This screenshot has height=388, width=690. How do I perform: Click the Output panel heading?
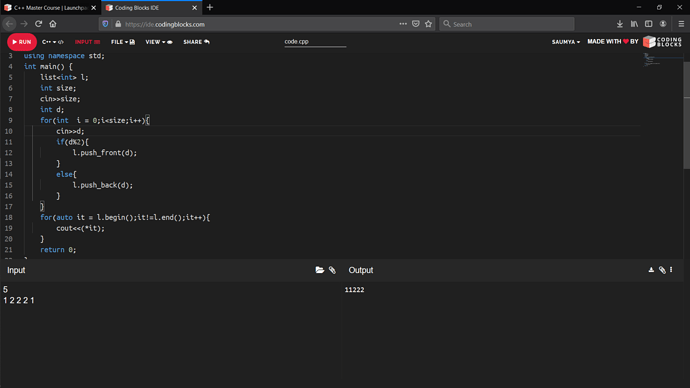[361, 270]
